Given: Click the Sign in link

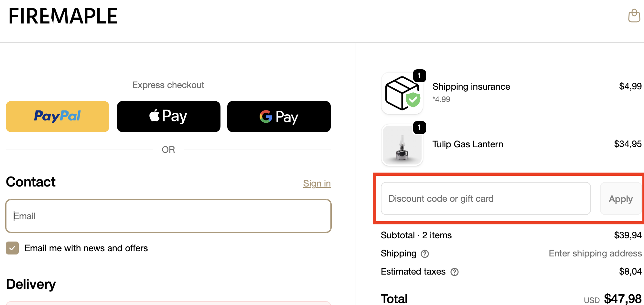Looking at the screenshot, I should (x=317, y=184).
